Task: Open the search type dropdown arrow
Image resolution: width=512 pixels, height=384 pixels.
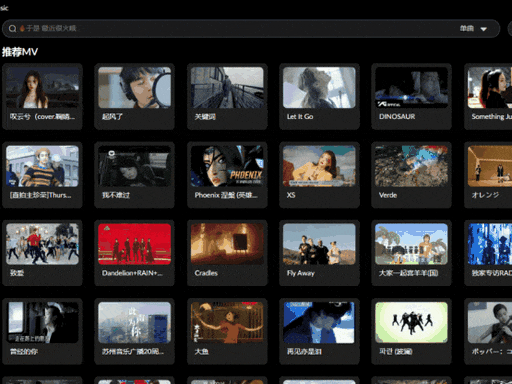Action: 483,29
